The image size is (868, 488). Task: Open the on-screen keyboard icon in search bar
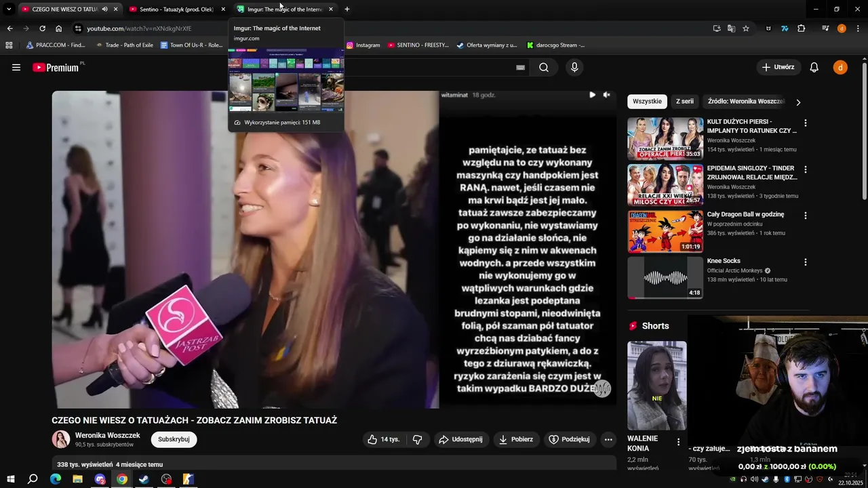tap(520, 67)
